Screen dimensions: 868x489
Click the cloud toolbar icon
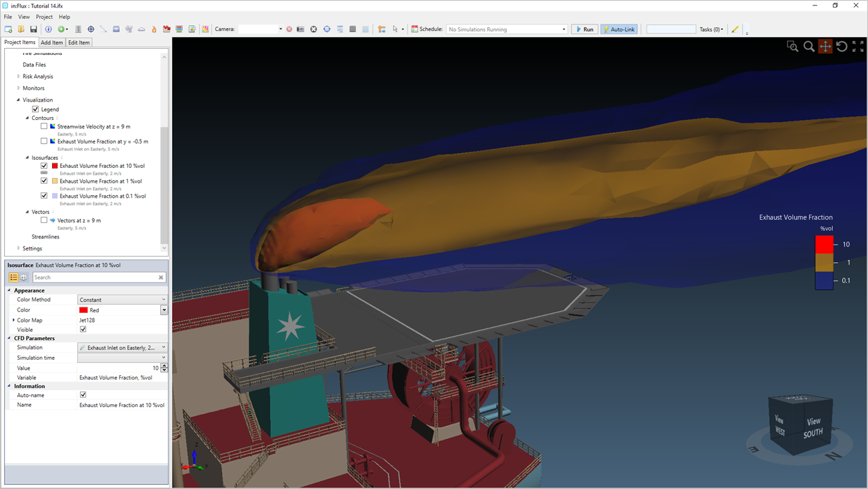(142, 29)
